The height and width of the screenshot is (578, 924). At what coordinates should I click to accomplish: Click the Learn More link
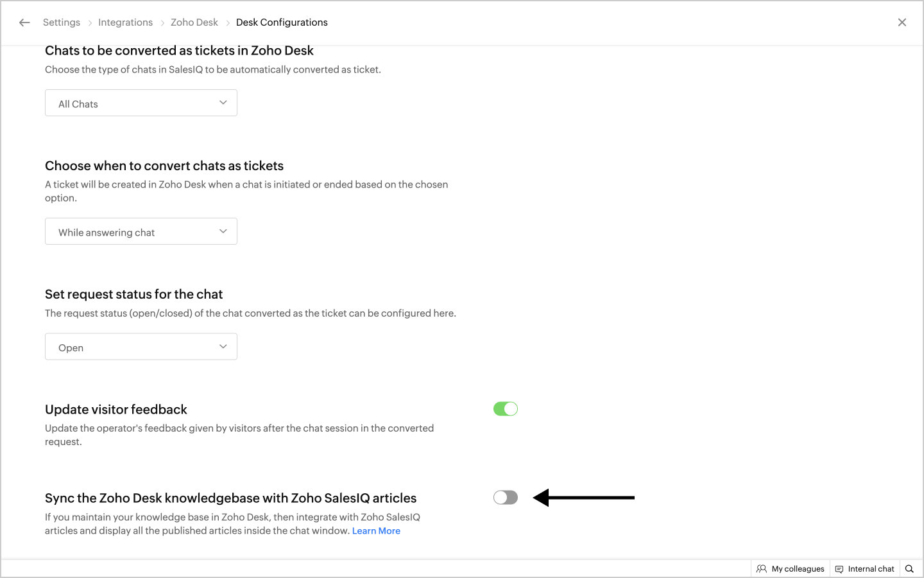tap(376, 531)
